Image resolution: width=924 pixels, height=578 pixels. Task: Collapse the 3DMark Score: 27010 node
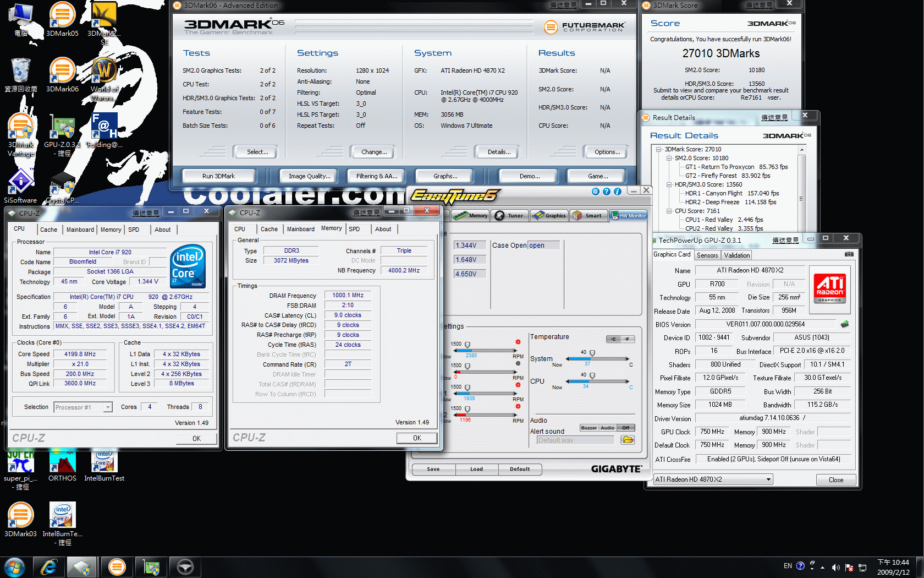pos(659,149)
